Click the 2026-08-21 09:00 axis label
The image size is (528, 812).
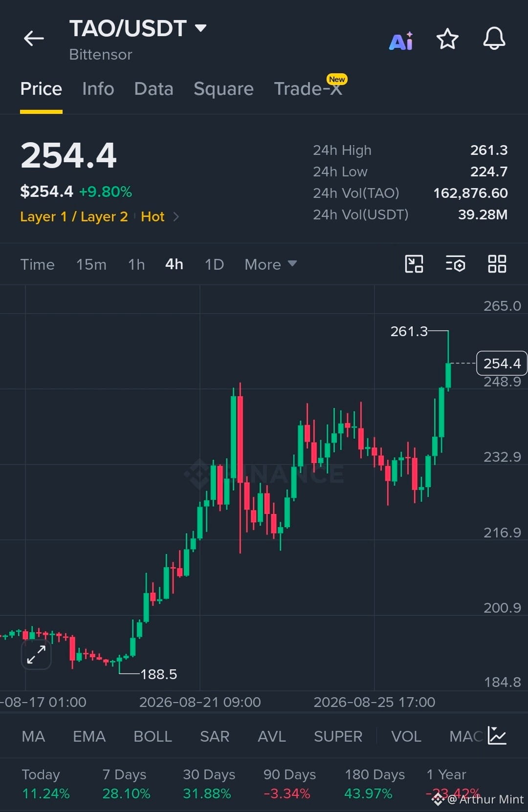pos(200,702)
